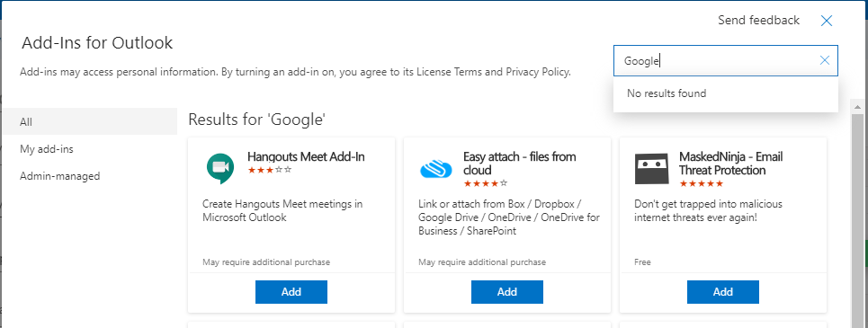This screenshot has height=328, width=868.
Task: Close the Add-Ins dialog
Action: (827, 21)
